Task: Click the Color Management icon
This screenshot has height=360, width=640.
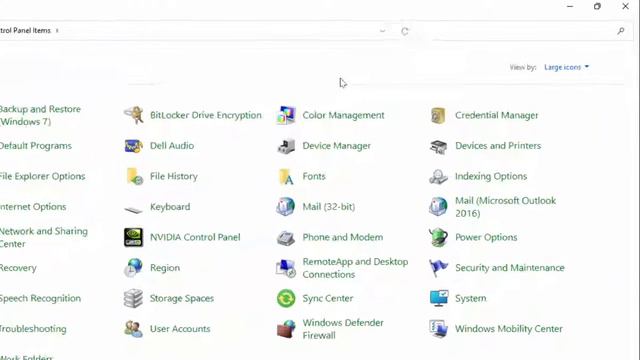Action: coord(286,115)
